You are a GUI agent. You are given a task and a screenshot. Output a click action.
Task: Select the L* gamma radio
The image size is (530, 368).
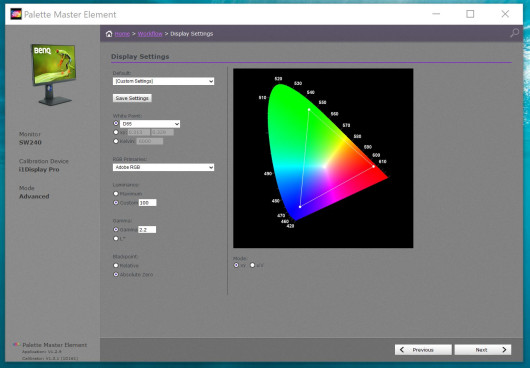pos(116,238)
